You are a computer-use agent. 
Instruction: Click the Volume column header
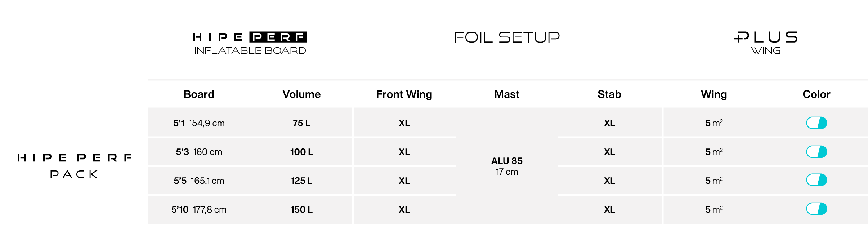(x=301, y=94)
